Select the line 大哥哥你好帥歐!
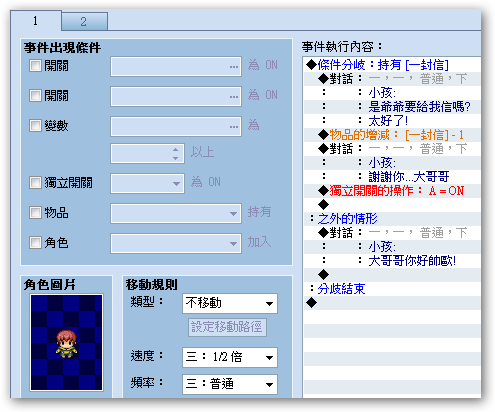The image size is (495, 412). [392, 261]
